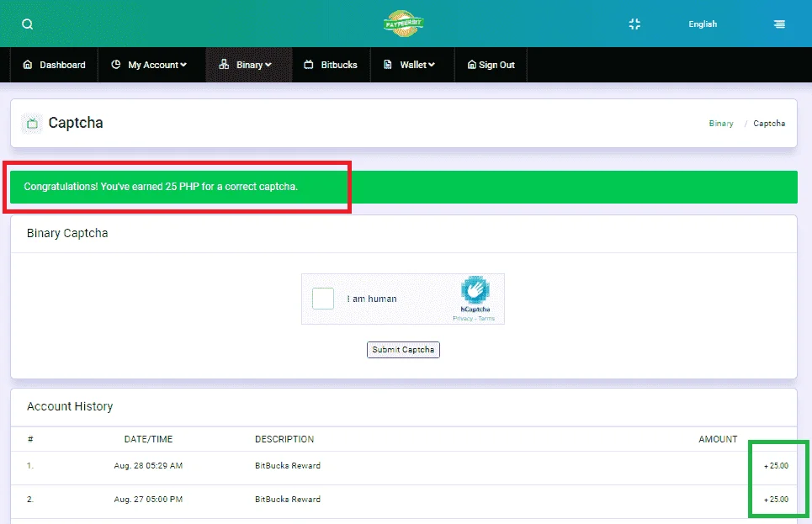Click the DESCRIPTION column header
The height and width of the screenshot is (524, 812).
point(284,439)
